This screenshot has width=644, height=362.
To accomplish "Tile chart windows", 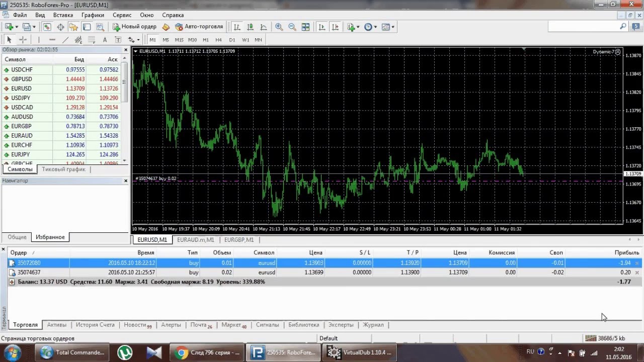I will pyautogui.click(x=305, y=27).
